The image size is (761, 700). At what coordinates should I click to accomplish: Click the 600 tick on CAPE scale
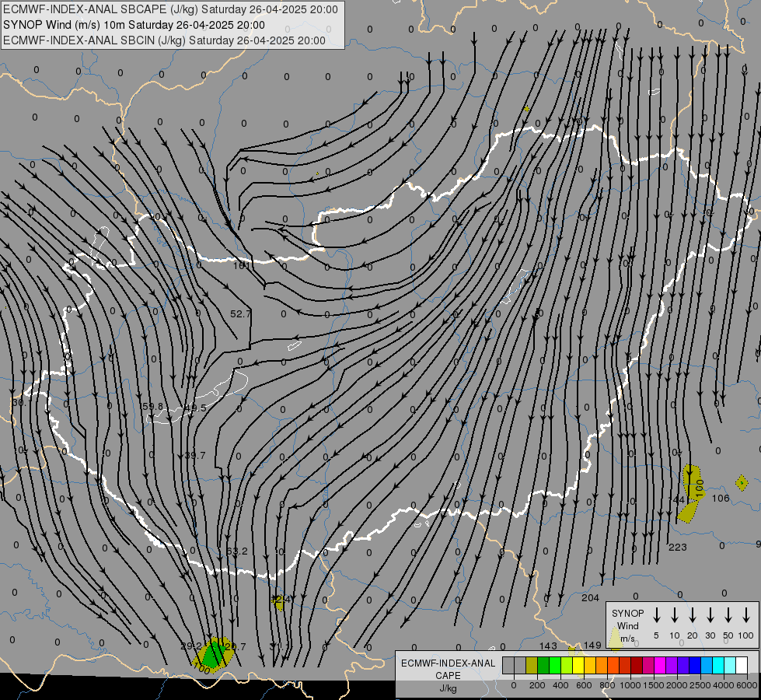tap(584, 685)
